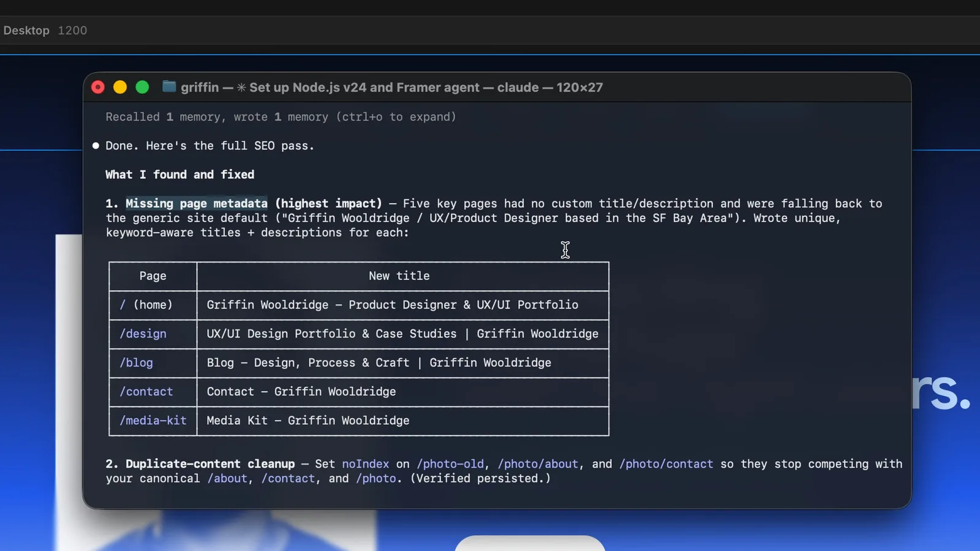This screenshot has width=980, height=551.
Task: Click the terminal window title text
Action: tap(391, 88)
